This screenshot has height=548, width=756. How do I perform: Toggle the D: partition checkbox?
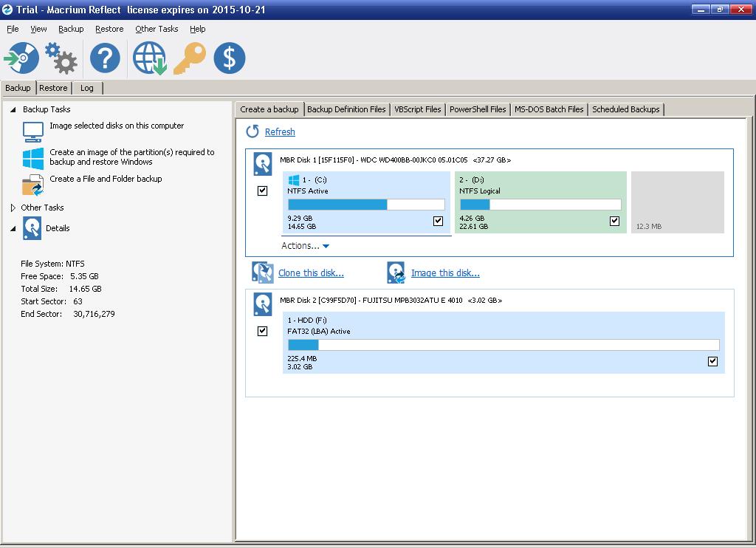(614, 221)
